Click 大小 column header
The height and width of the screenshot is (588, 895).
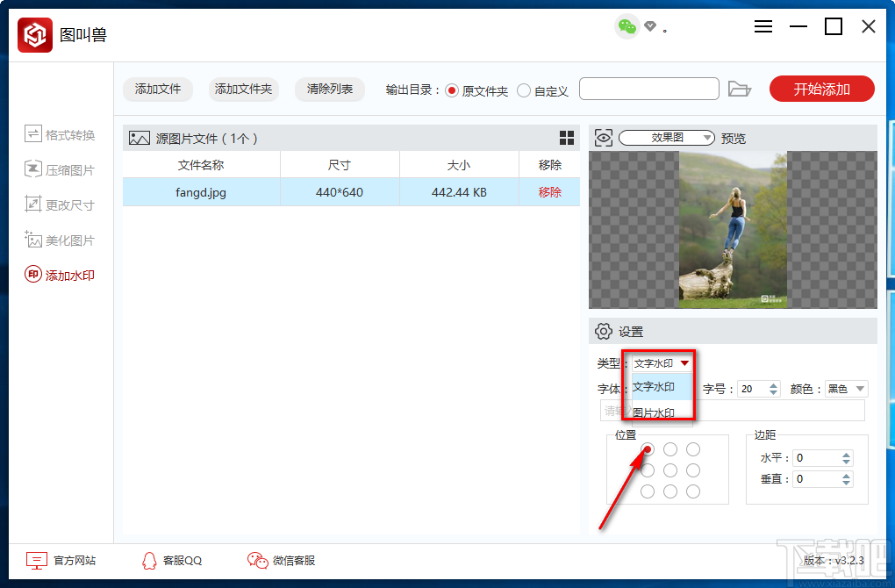pos(459,165)
